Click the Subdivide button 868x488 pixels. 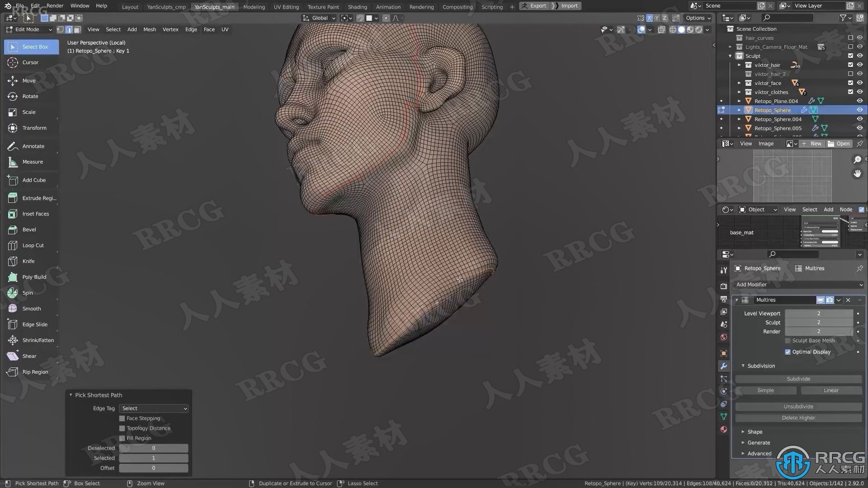(x=798, y=378)
